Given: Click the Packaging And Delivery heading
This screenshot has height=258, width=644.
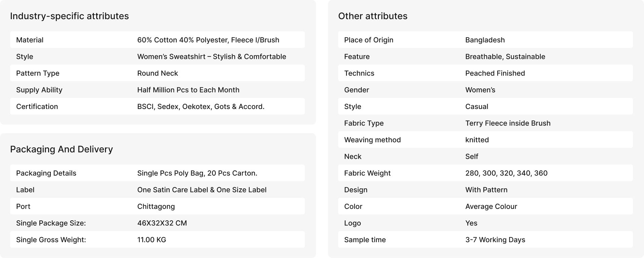Looking at the screenshot, I should point(61,149).
